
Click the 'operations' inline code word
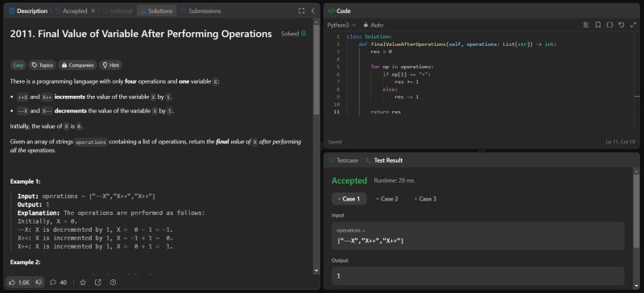click(91, 142)
